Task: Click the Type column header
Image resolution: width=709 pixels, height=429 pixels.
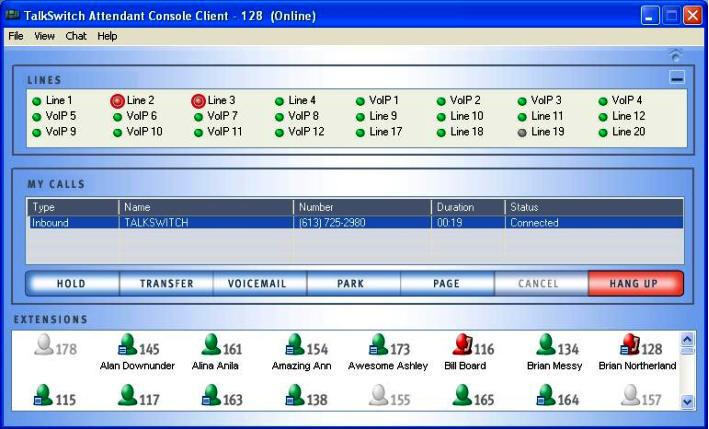Action: (x=73, y=207)
